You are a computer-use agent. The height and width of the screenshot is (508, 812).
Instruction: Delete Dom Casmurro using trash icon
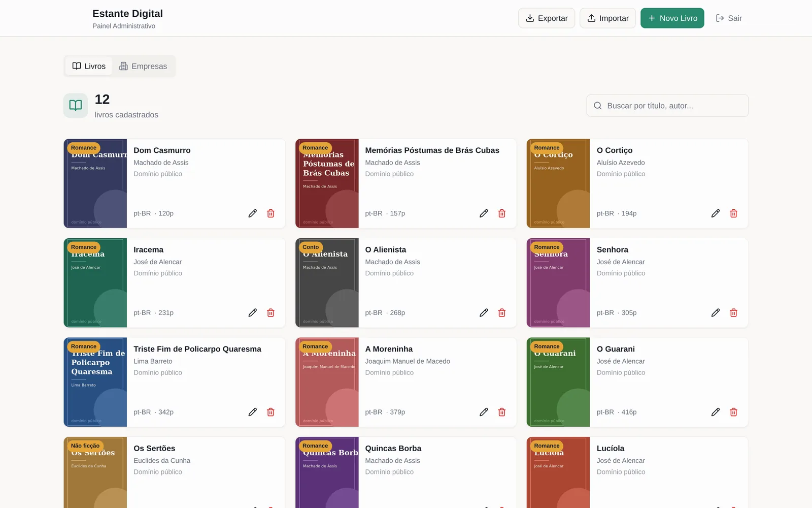click(x=270, y=213)
